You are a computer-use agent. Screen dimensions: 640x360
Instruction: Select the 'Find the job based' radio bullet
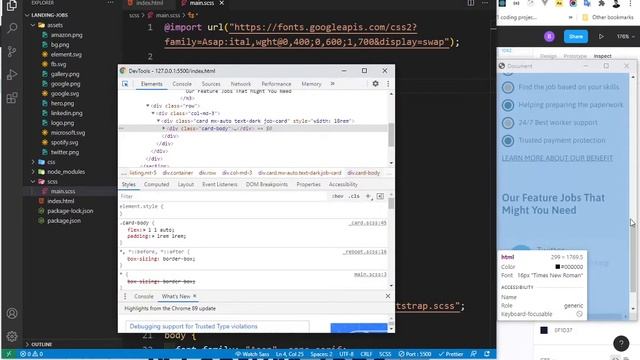[508, 87]
